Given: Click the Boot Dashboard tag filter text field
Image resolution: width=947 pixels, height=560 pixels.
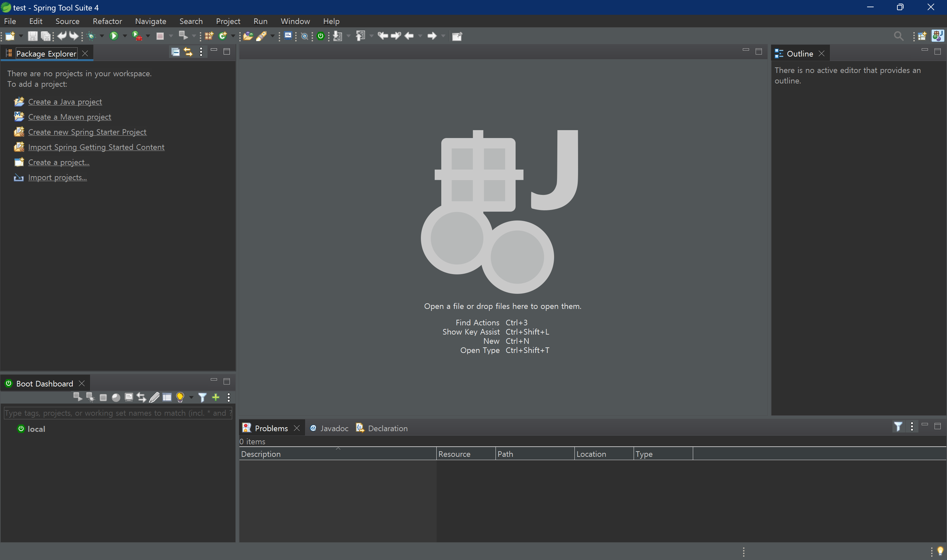Looking at the screenshot, I should tap(118, 413).
